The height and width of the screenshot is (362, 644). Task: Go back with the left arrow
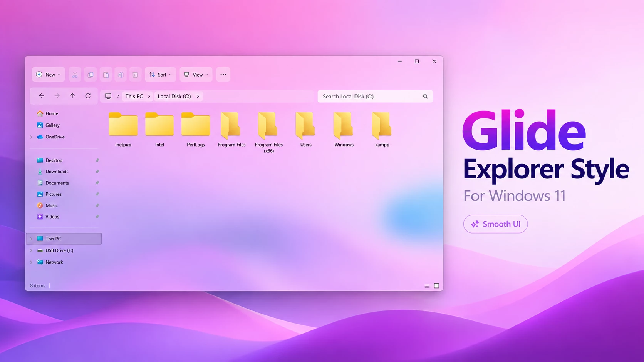coord(42,96)
